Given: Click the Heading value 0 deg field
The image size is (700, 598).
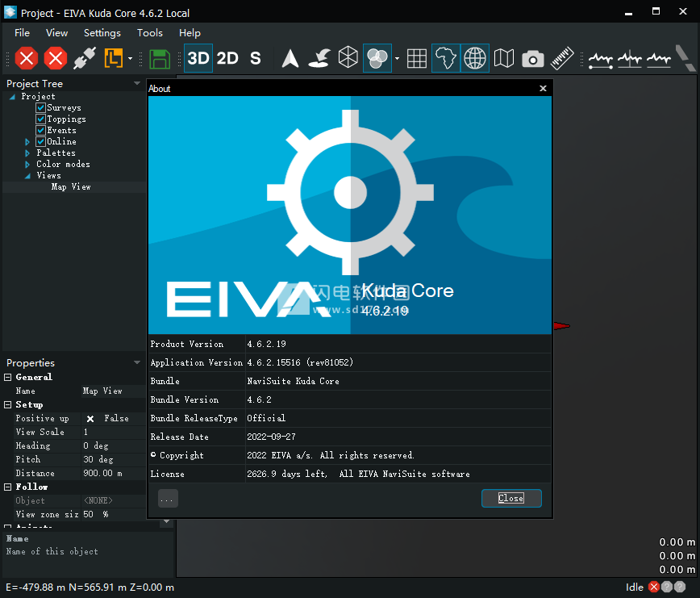Looking at the screenshot, I should [114, 446].
